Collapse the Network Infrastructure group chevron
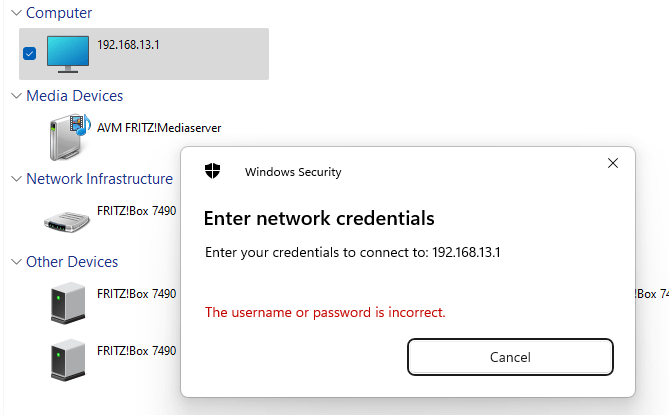669x415 pixels. click(x=16, y=179)
